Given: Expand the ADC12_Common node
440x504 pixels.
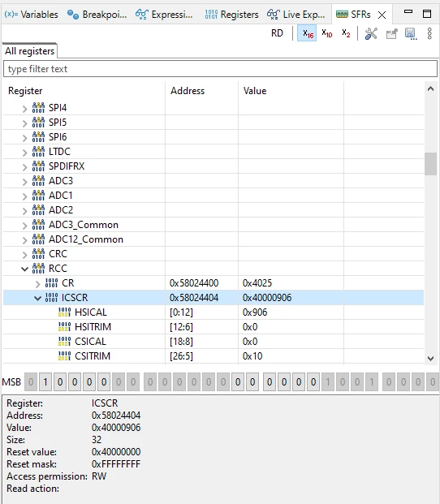Looking at the screenshot, I should click(24, 240).
